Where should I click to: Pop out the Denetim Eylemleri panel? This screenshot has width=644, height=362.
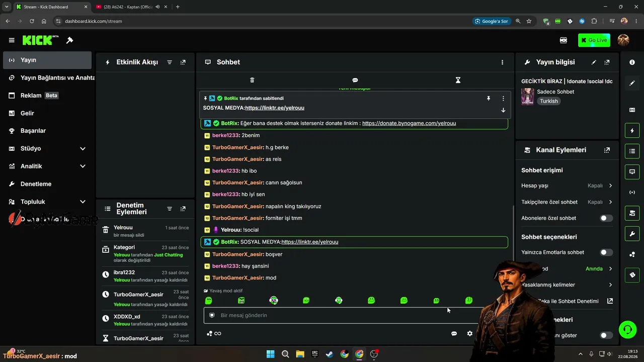click(x=183, y=209)
